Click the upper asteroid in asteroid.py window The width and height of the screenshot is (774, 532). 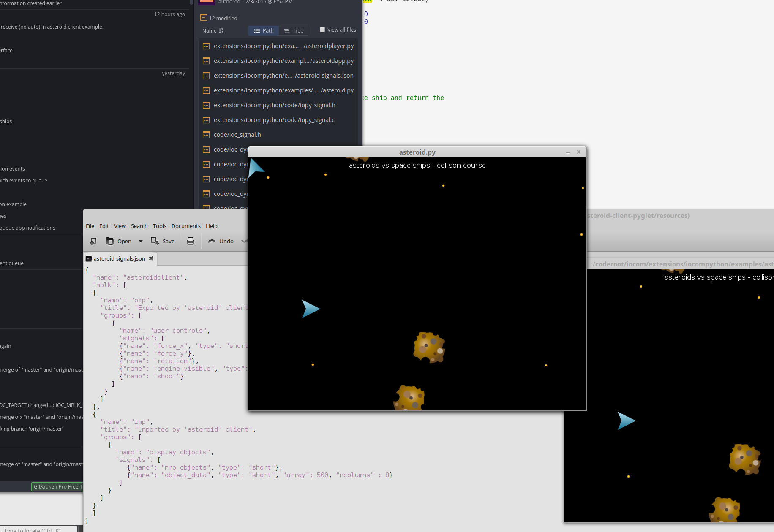pos(429,347)
